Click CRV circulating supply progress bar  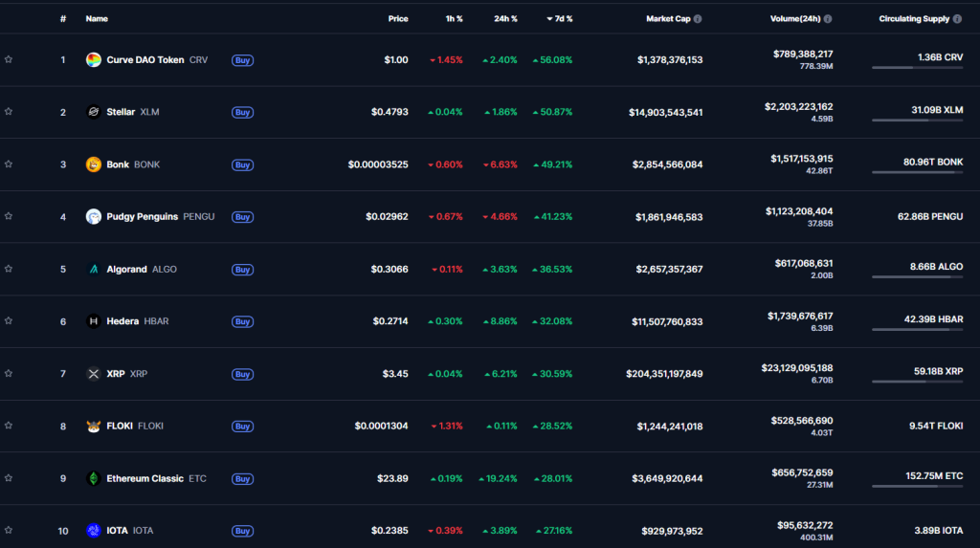coord(918,68)
